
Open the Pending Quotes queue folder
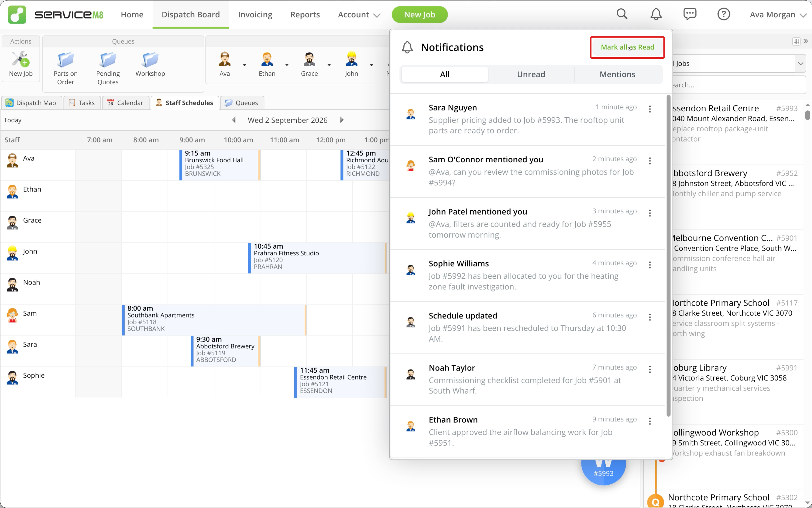(108, 60)
